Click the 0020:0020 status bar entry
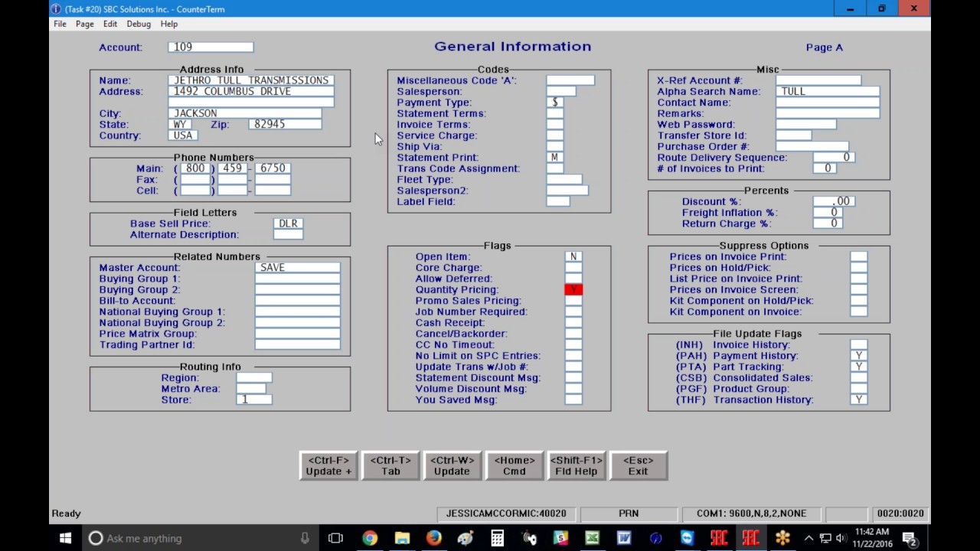Screen dimensions: 980x551 point(900,514)
